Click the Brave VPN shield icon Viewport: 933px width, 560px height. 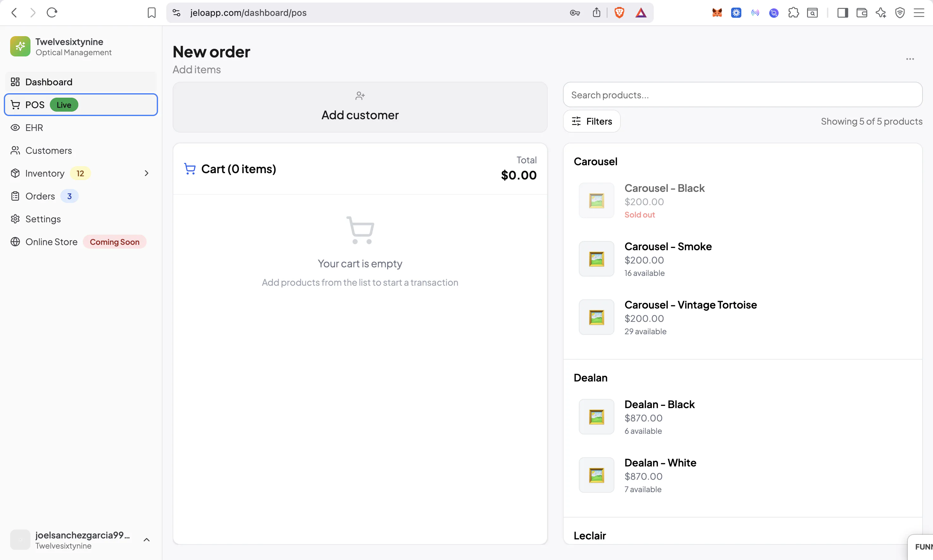click(900, 13)
